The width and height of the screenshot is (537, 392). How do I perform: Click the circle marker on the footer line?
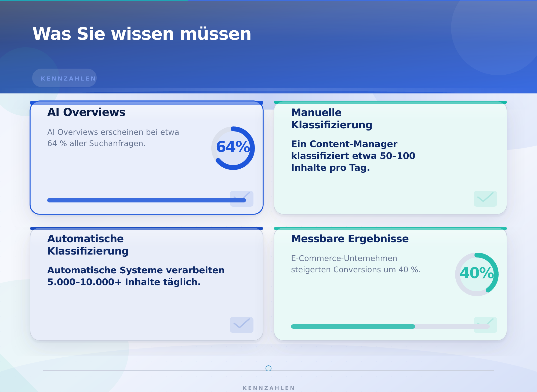click(268, 368)
